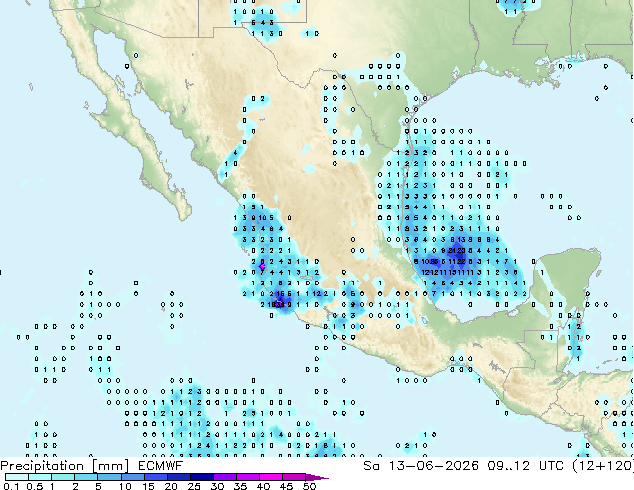634x490 pixels.
Task: Click the date text 'Sa 13-06-2026'
Action: tap(421, 465)
